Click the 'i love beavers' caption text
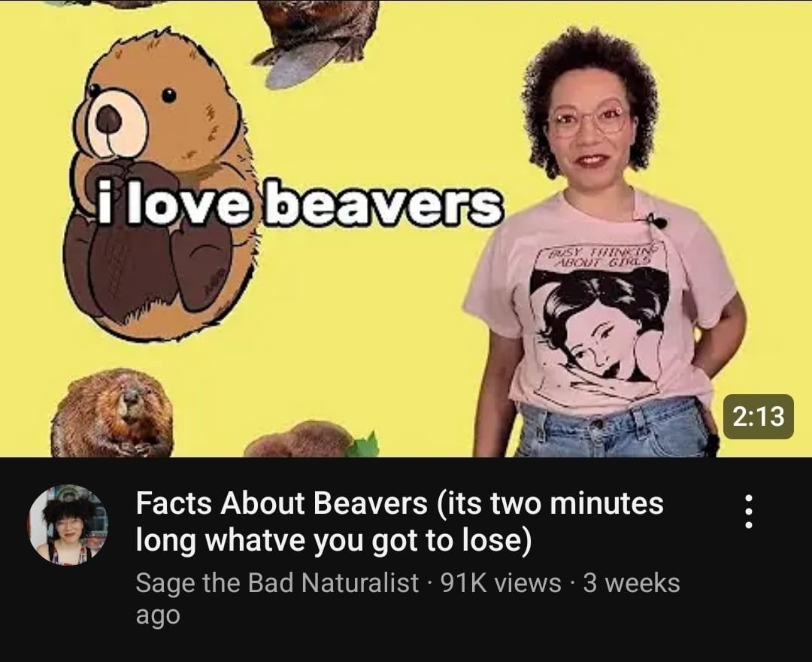 pos(294,202)
